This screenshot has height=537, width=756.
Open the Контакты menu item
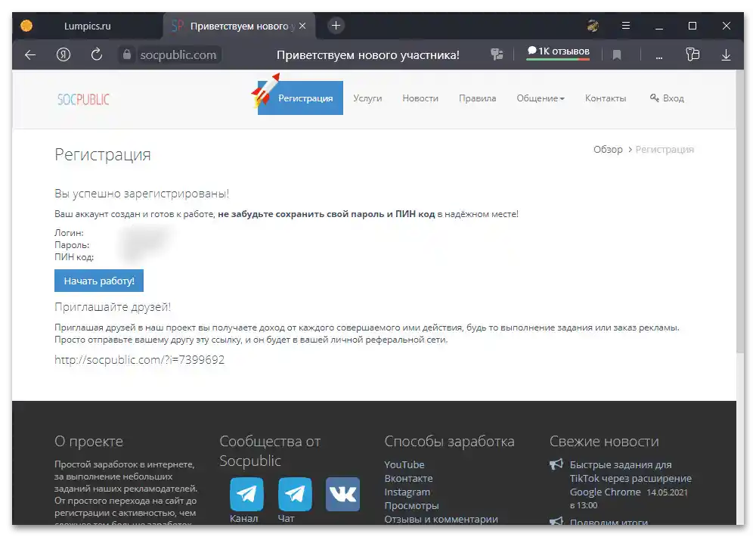[606, 98]
